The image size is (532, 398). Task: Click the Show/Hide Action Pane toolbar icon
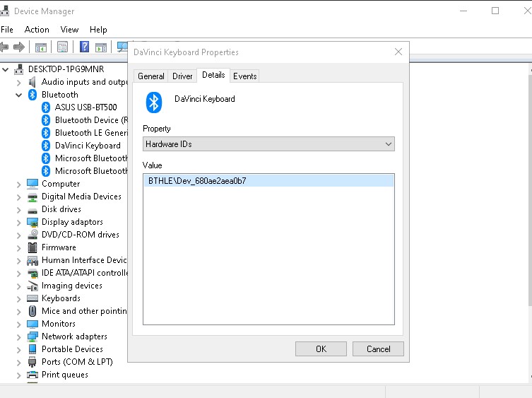point(101,47)
